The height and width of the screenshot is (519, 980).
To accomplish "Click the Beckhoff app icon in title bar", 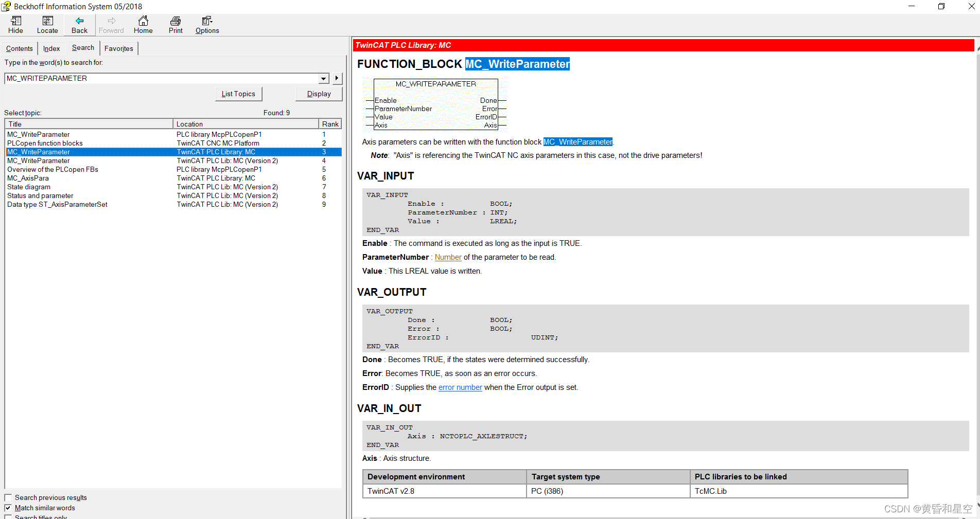I will [x=6, y=6].
